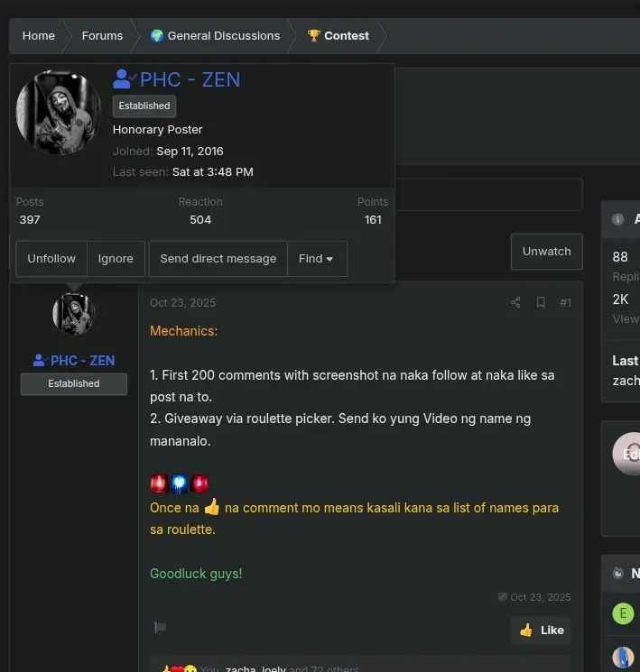This screenshot has height=672, width=640.
Task: Bookmark post #1
Action: [x=541, y=302]
